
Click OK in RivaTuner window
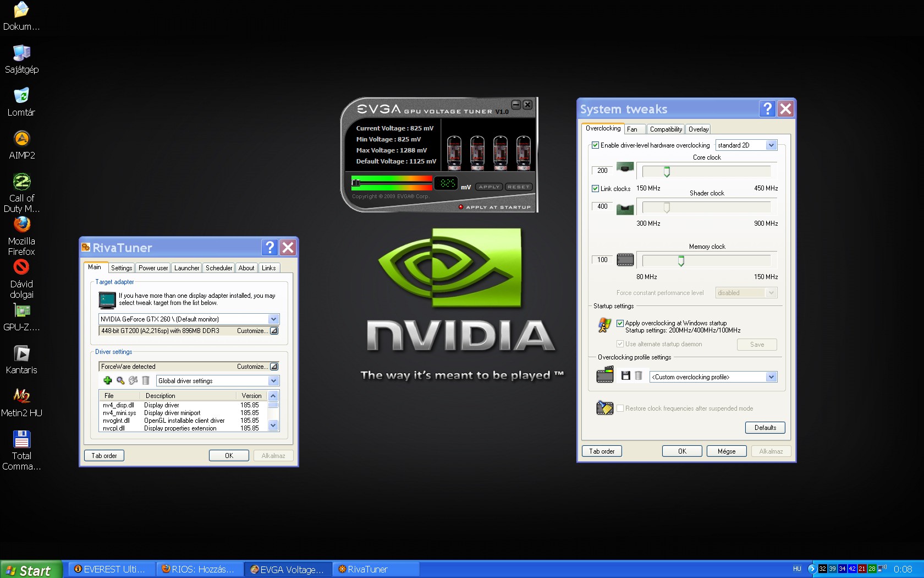pyautogui.click(x=229, y=456)
